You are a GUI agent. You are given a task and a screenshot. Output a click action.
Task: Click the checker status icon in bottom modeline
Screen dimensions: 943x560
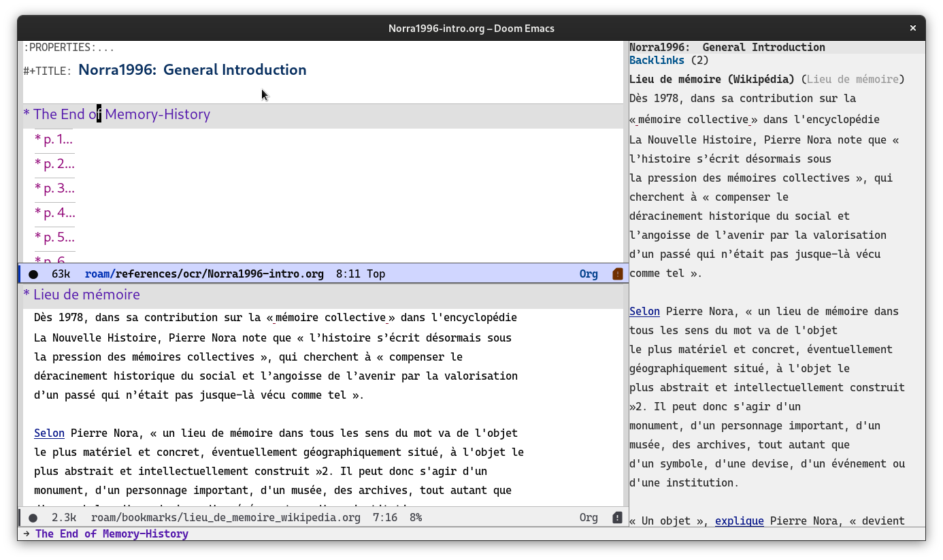click(616, 517)
